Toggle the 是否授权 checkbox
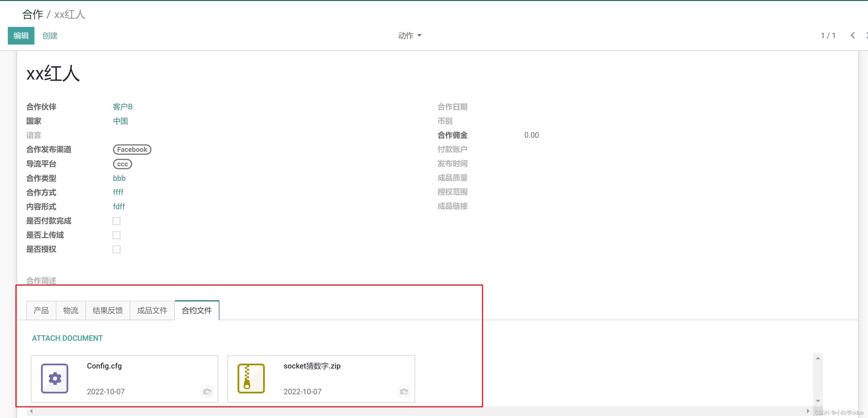 point(116,249)
